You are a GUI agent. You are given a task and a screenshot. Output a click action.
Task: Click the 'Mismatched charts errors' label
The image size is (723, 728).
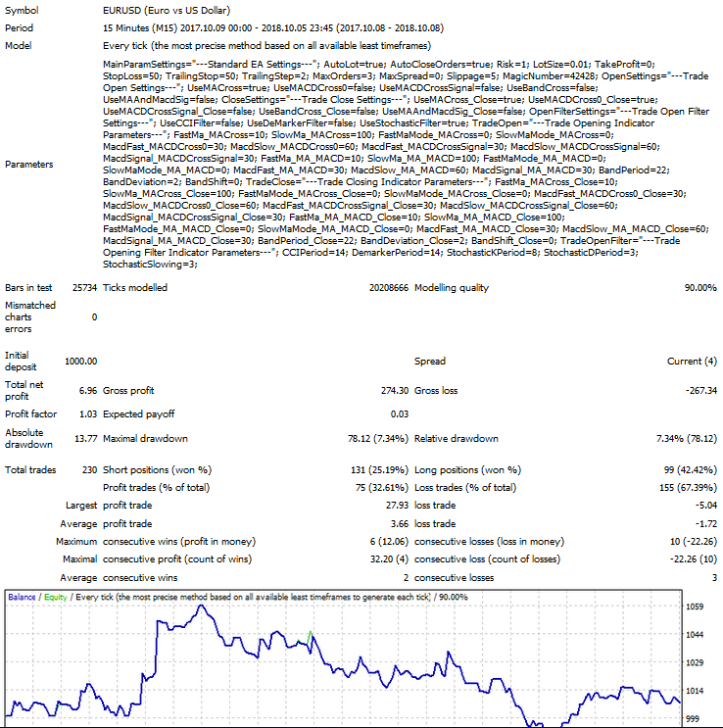coord(30,317)
